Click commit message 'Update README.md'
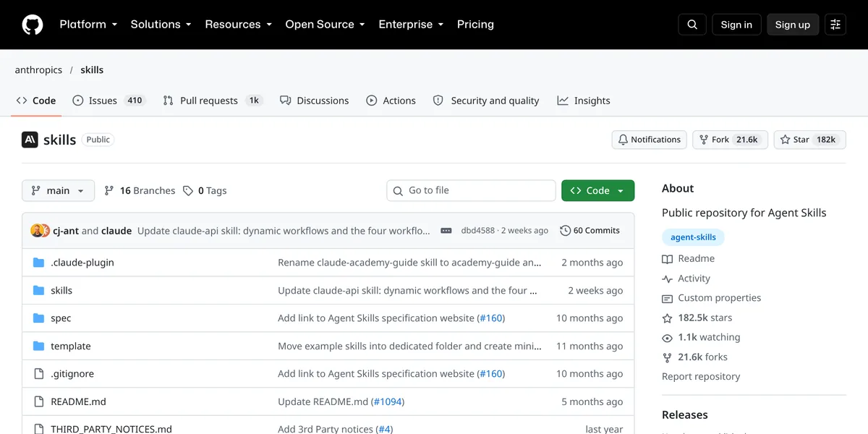Image resolution: width=868 pixels, height=434 pixels. pyautogui.click(x=323, y=401)
